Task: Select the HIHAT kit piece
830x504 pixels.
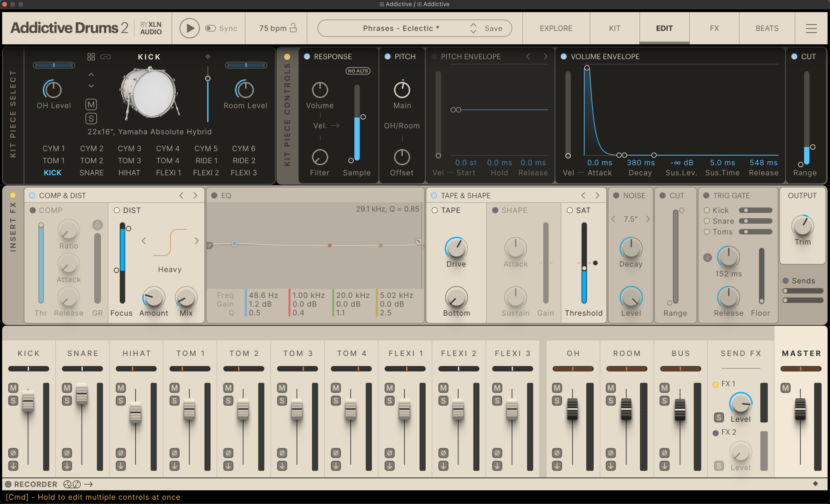Action: point(129,173)
